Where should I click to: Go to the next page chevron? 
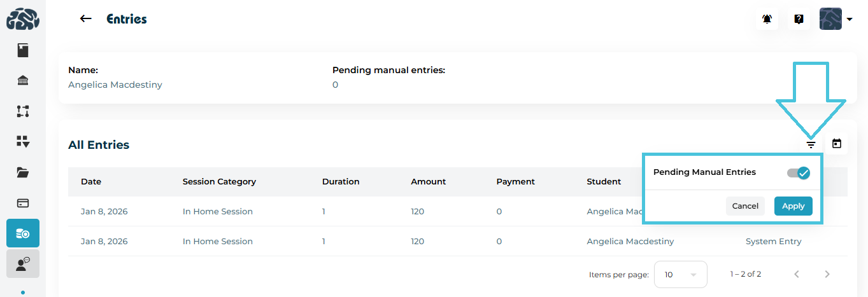[x=827, y=274]
